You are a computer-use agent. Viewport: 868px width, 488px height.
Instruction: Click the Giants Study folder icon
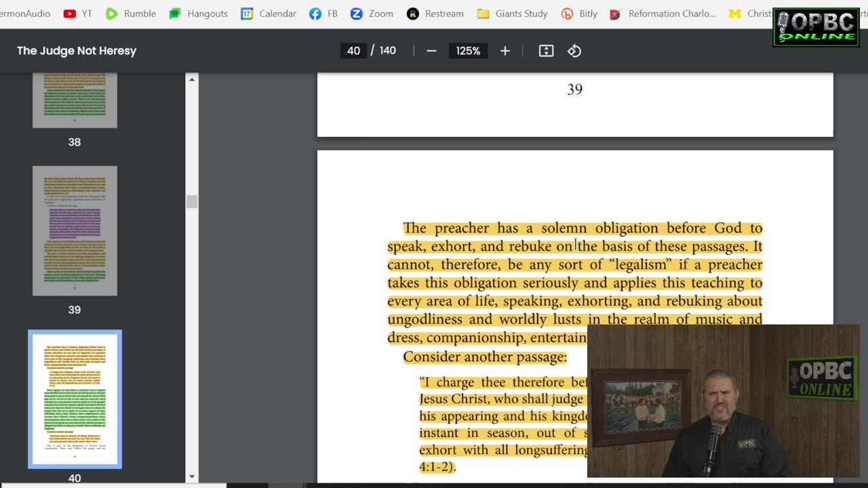coord(483,14)
